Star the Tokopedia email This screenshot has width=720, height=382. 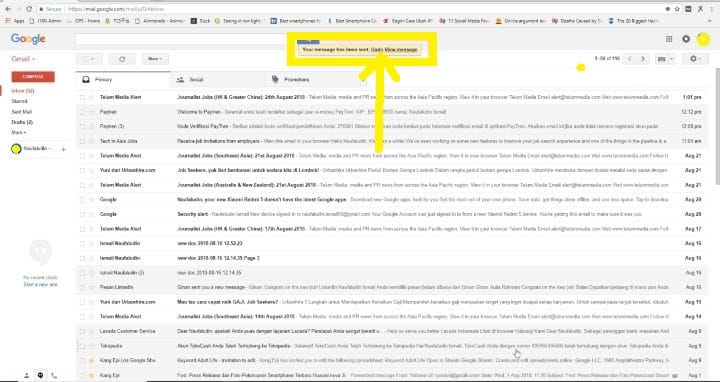pos(91,346)
